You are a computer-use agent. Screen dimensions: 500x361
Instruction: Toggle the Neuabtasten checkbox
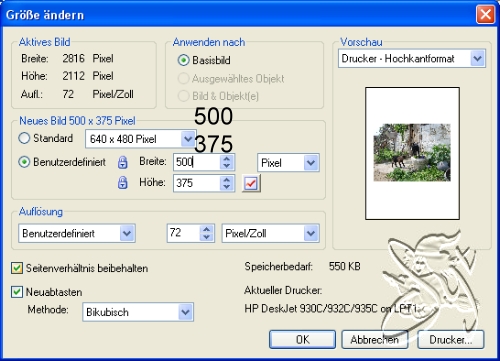point(17,292)
